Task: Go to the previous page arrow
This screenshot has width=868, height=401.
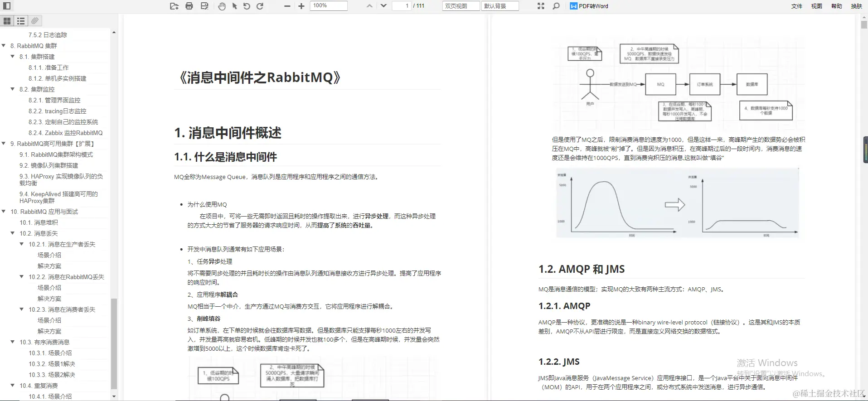Action: coord(370,6)
